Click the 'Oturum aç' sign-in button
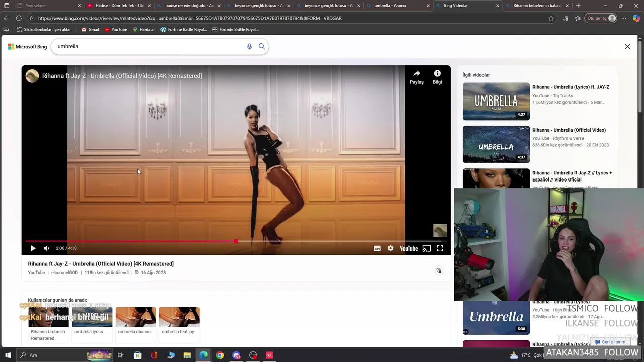644x362 pixels. (x=601, y=18)
